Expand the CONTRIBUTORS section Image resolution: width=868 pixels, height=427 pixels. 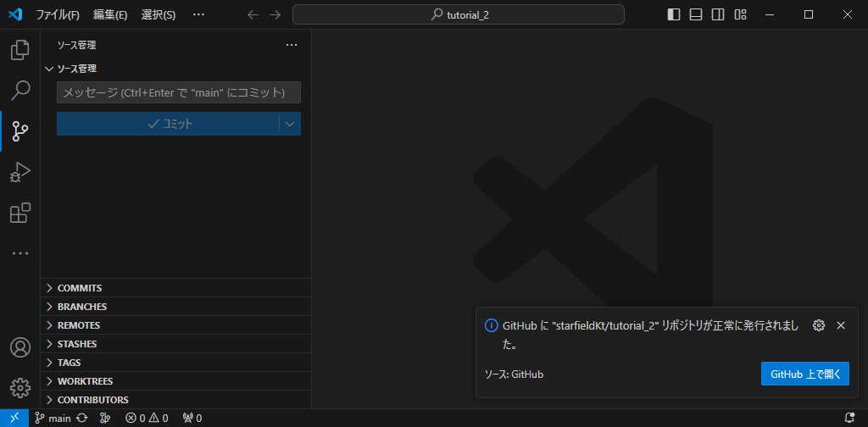point(176,399)
